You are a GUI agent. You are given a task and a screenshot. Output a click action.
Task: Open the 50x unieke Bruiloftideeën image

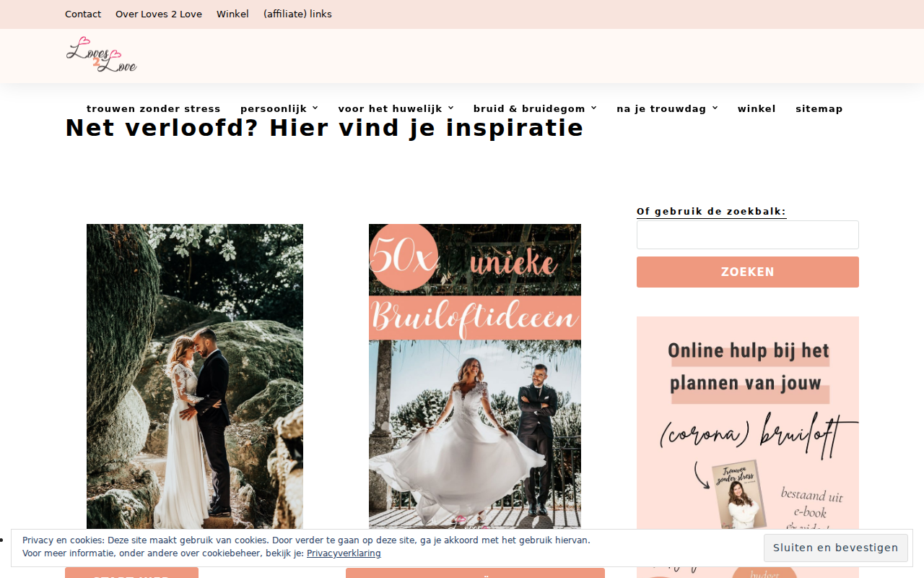click(475, 376)
